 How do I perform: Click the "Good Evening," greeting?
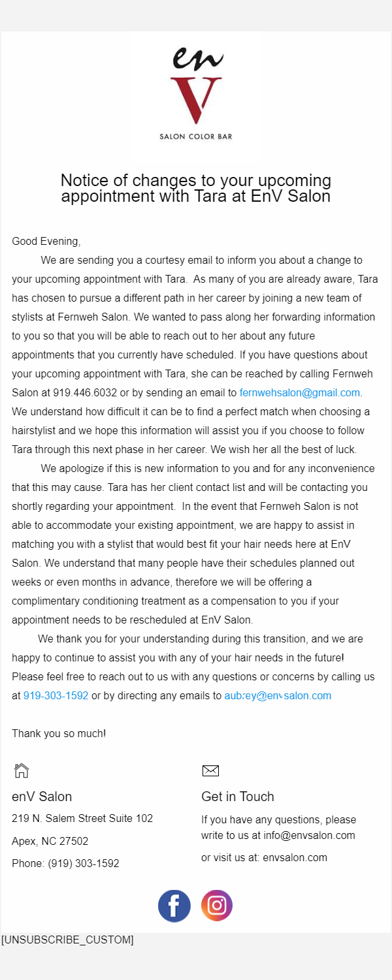46,242
